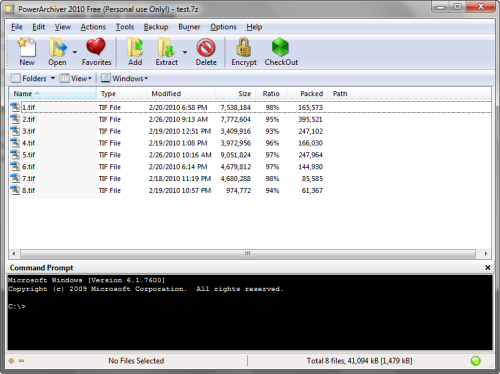The width and height of the screenshot is (500, 374).
Task: Click the file icon beside 5.tif
Action: click(x=15, y=155)
